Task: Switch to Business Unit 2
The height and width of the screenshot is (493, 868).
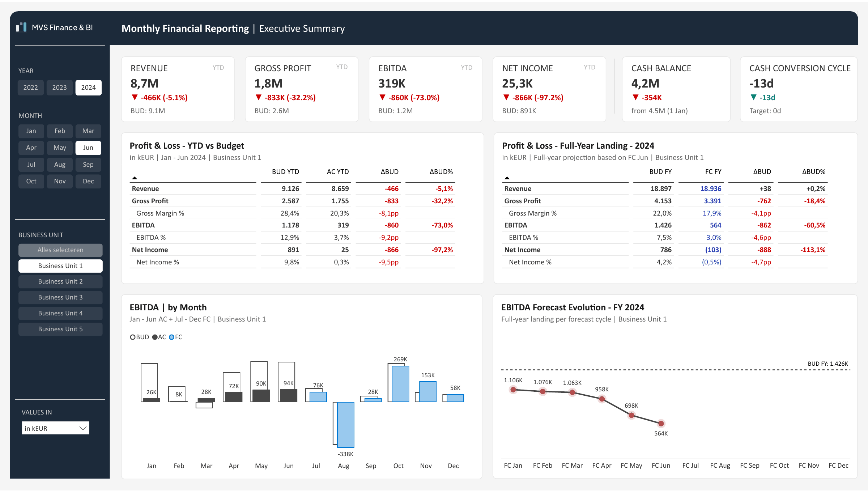Action: 60,281
